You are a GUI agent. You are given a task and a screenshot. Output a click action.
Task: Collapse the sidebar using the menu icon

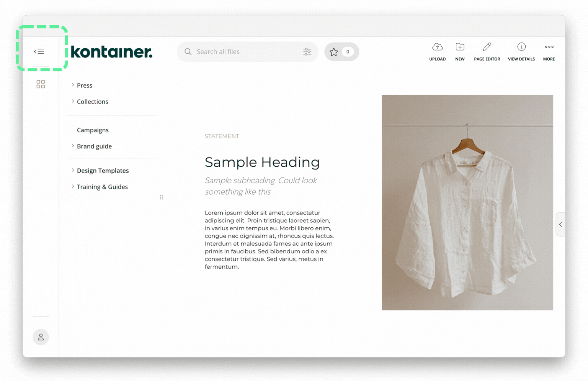(x=39, y=51)
